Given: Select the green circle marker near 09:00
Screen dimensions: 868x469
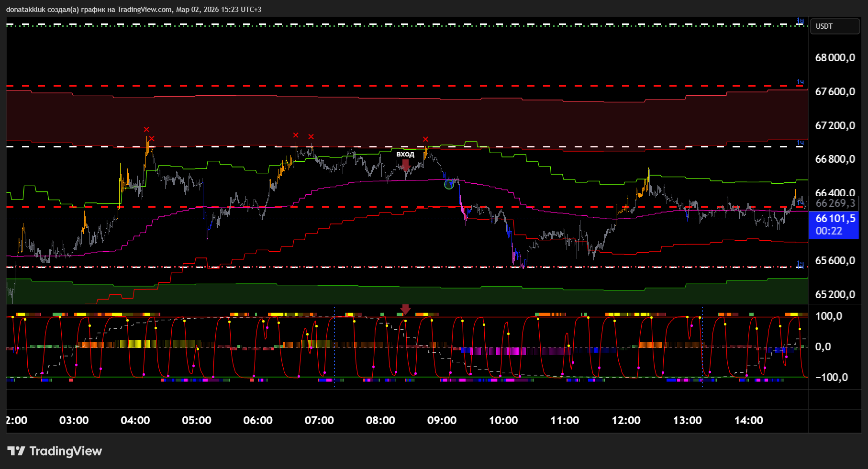Looking at the screenshot, I should click(449, 184).
